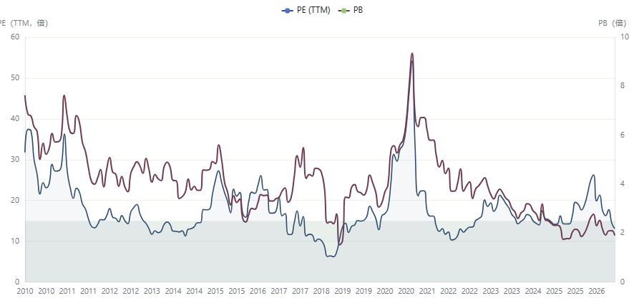Select the 4 label on PB axis
Image resolution: width=644 pixels, height=301 pixels.
click(x=623, y=183)
